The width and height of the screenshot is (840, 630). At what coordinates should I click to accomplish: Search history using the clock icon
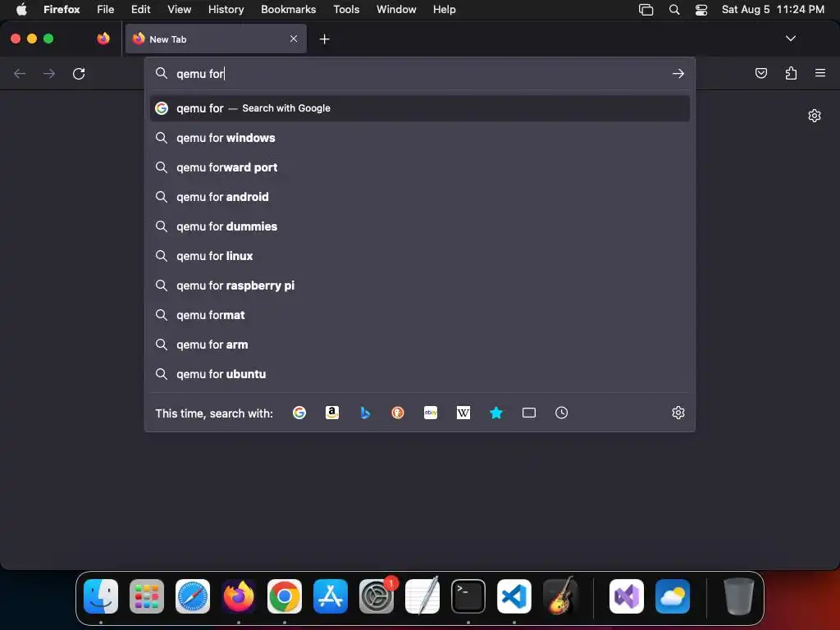click(x=561, y=413)
